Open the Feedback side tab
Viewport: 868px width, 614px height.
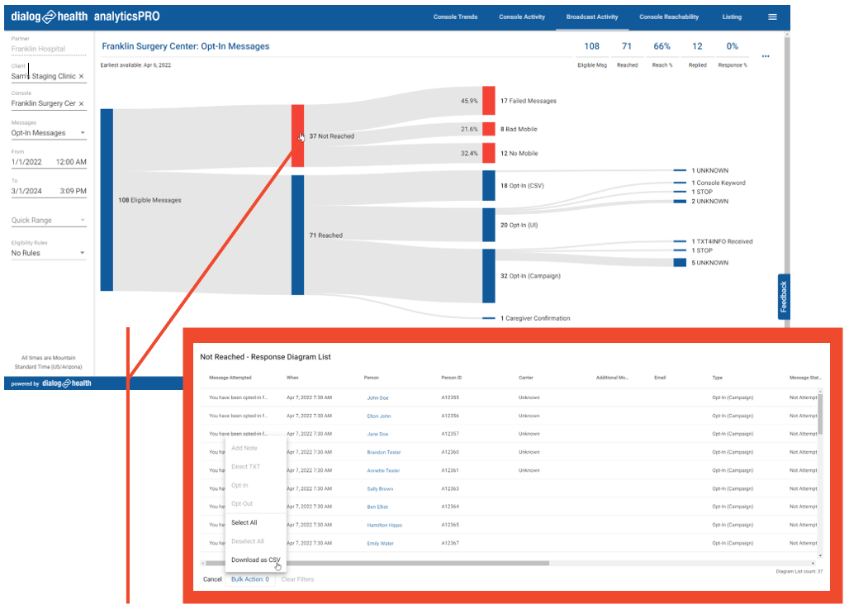[784, 297]
